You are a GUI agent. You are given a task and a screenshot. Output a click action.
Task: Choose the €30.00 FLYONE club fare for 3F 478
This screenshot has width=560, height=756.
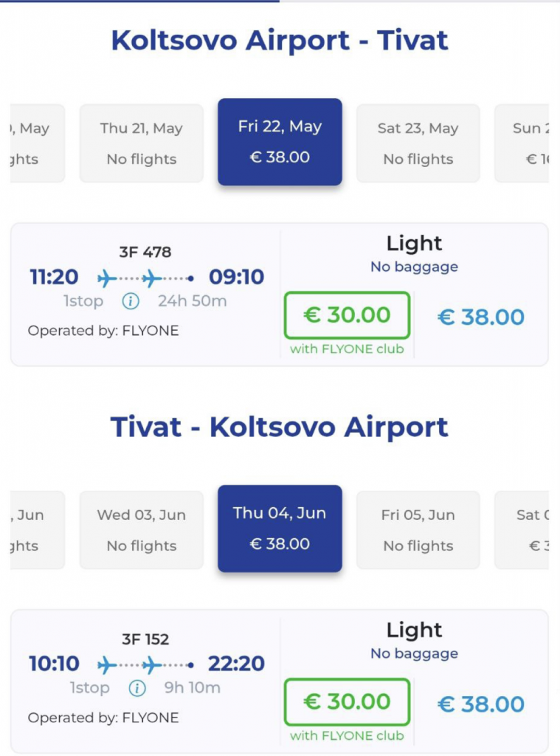coord(347,315)
